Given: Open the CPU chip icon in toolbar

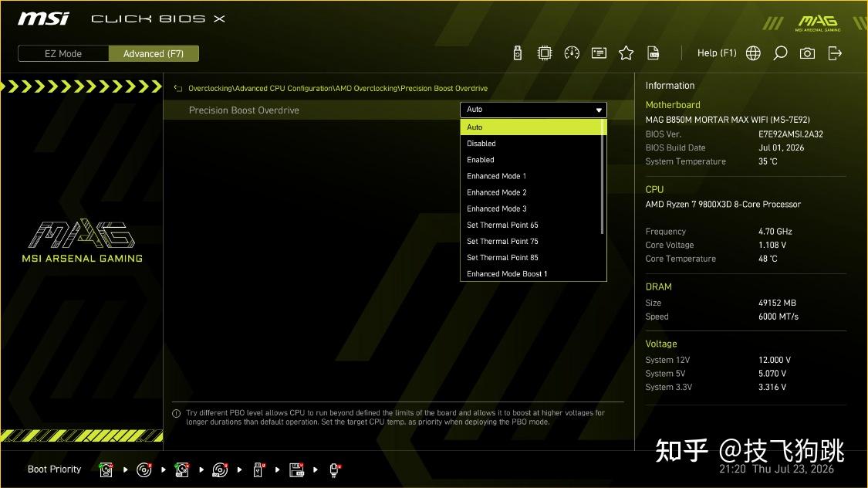Looking at the screenshot, I should point(545,53).
